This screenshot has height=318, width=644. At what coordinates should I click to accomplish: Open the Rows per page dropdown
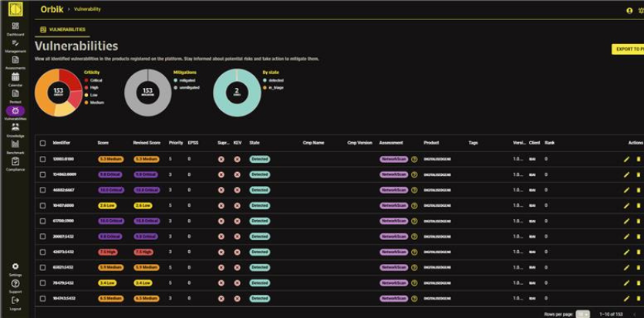(583, 314)
